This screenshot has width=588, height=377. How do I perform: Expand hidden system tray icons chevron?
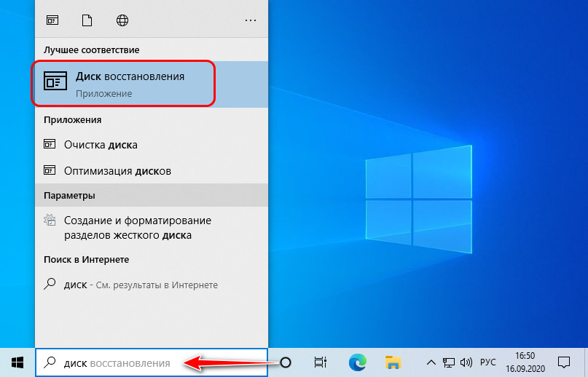[431, 362]
